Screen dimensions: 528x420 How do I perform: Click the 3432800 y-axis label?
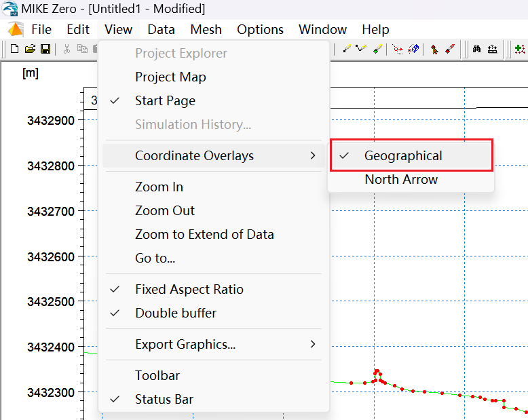pyautogui.click(x=51, y=166)
